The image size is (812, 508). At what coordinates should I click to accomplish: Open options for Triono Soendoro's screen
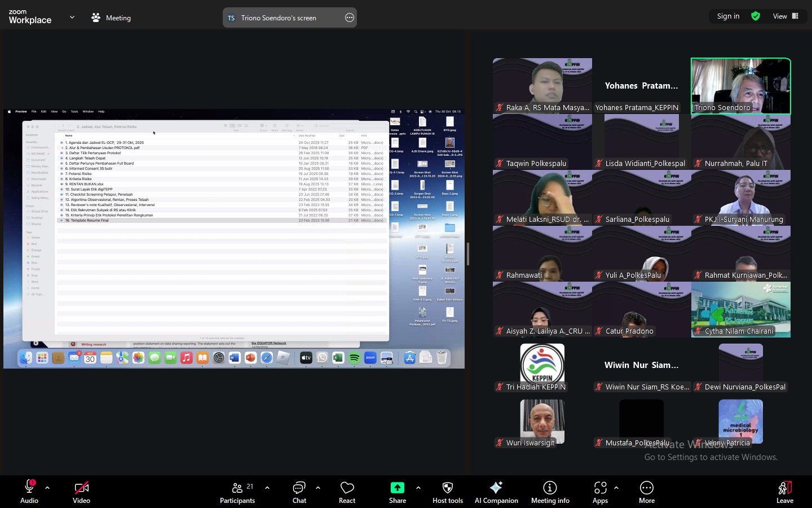click(350, 18)
